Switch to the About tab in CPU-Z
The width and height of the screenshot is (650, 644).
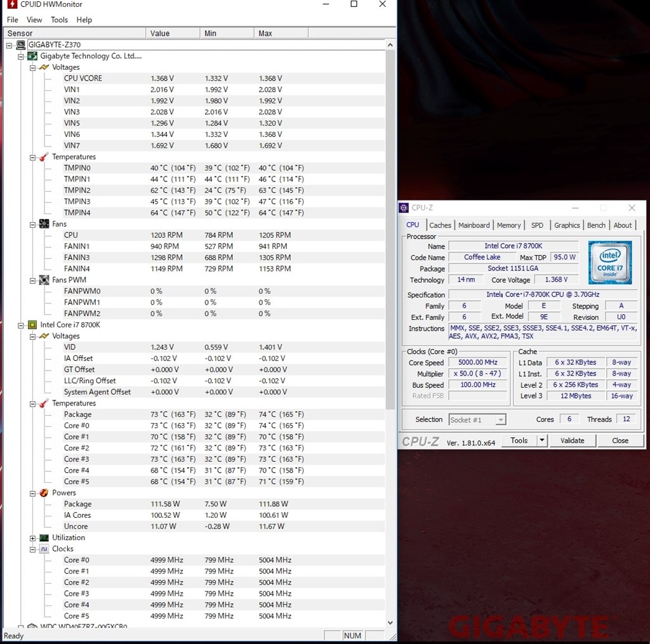[623, 225]
